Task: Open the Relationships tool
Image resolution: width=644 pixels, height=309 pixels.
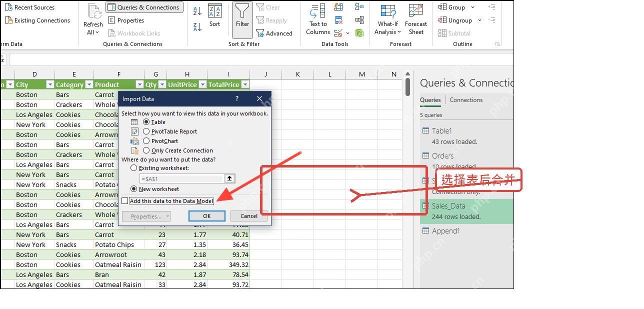Action: point(359,20)
